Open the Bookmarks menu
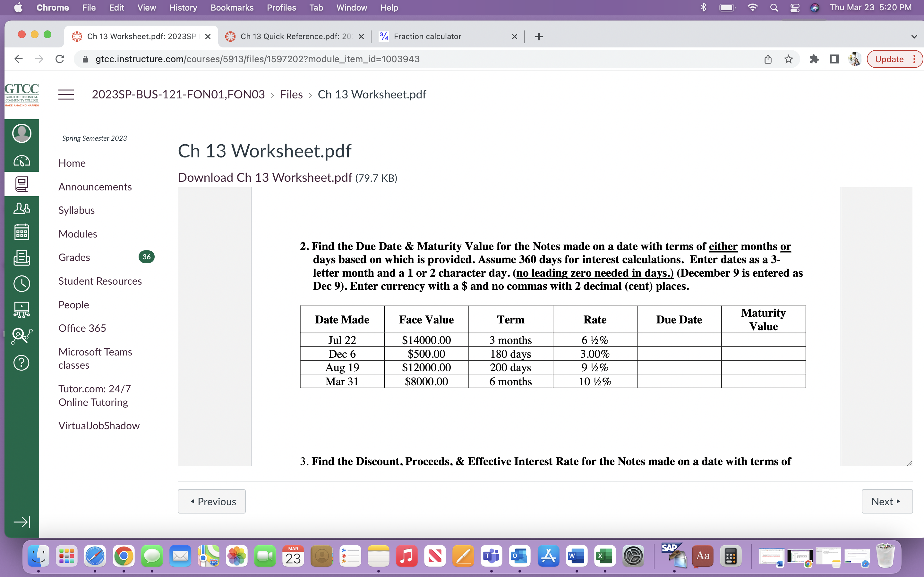Viewport: 924px width, 577px height. 232,8
